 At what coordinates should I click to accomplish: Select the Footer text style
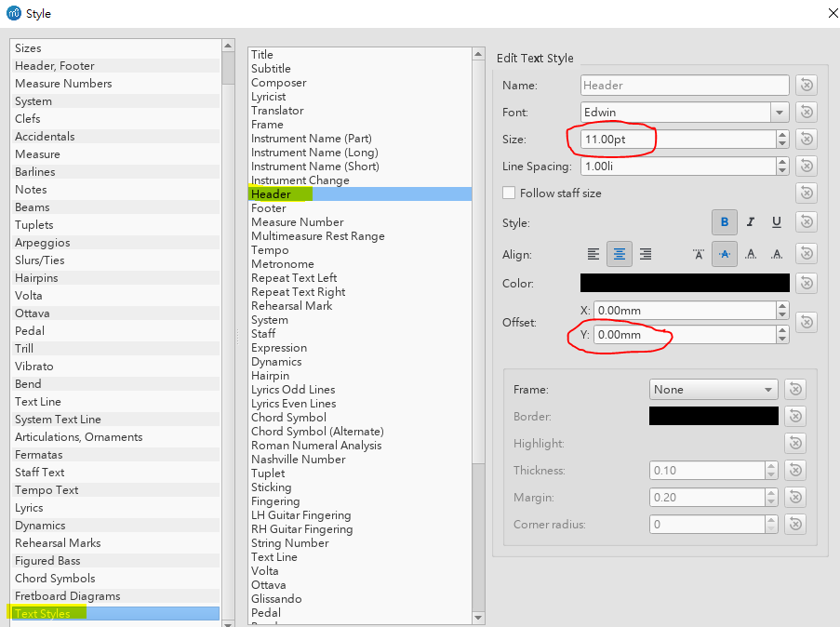pyautogui.click(x=360, y=208)
